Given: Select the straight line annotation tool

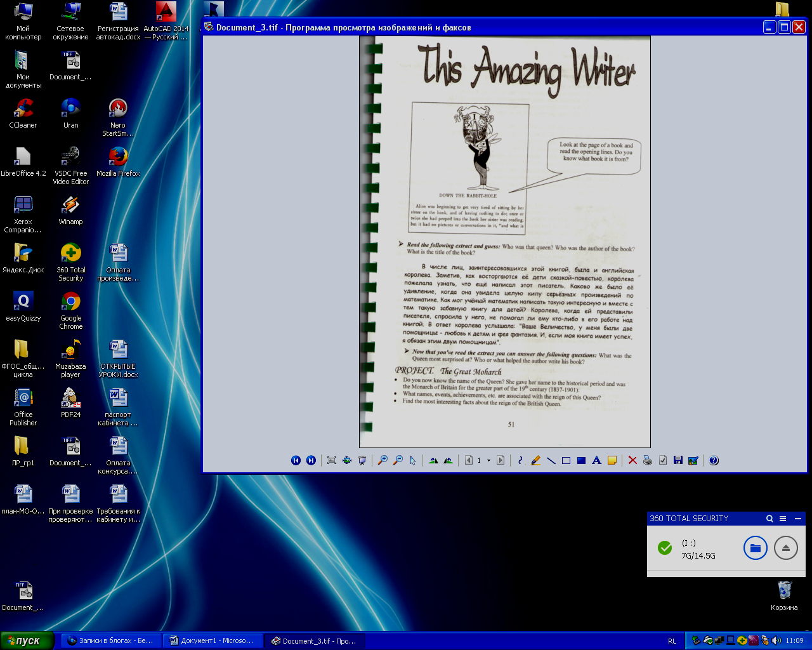Looking at the screenshot, I should click(551, 460).
